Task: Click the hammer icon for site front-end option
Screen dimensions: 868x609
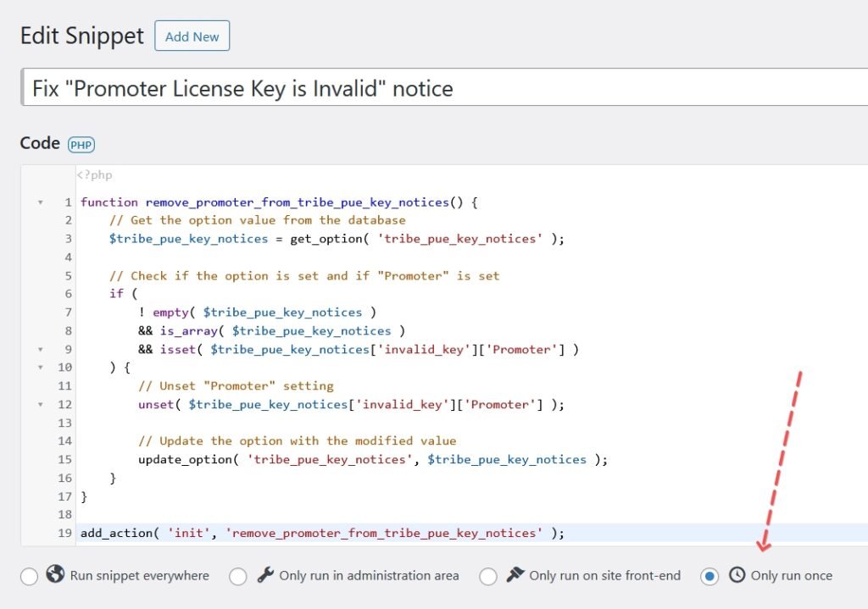Action: [x=513, y=575]
